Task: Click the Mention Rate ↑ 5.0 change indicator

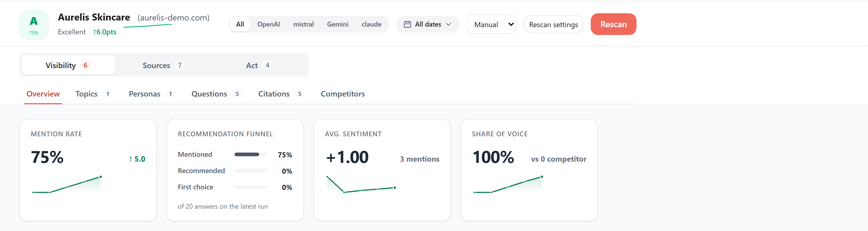Action: (x=137, y=159)
